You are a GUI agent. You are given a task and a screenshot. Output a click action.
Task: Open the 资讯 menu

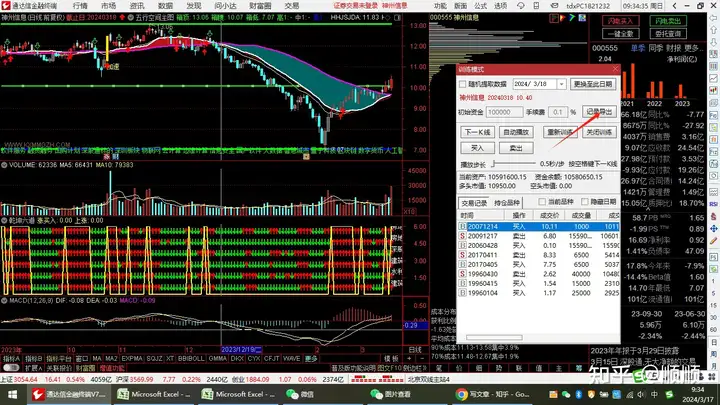click(137, 6)
